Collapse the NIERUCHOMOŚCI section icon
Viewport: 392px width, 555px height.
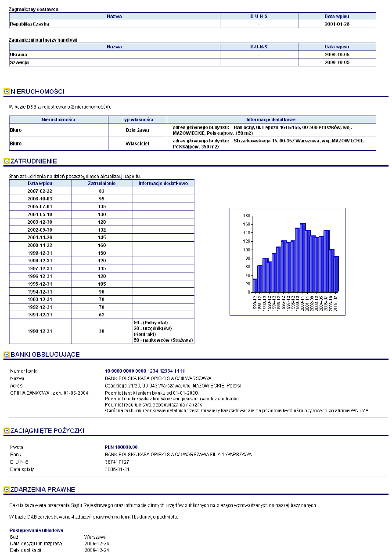click(7, 92)
